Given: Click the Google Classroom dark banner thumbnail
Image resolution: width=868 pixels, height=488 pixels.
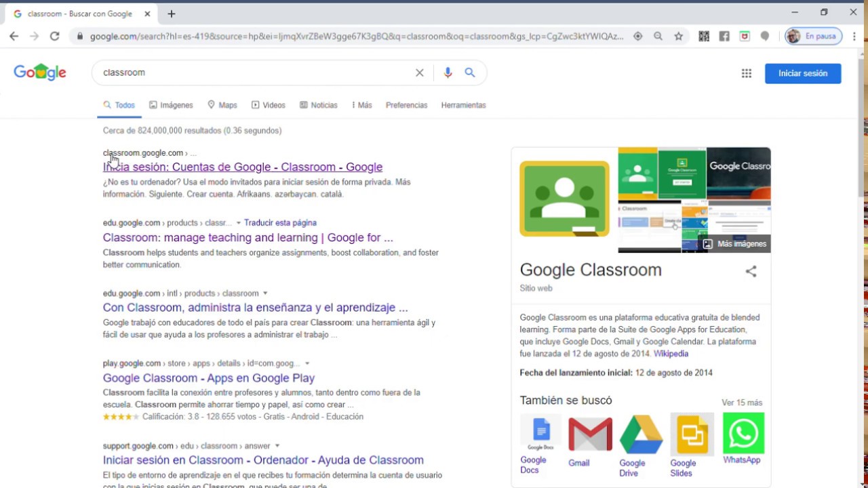Looking at the screenshot, I should pos(738,173).
